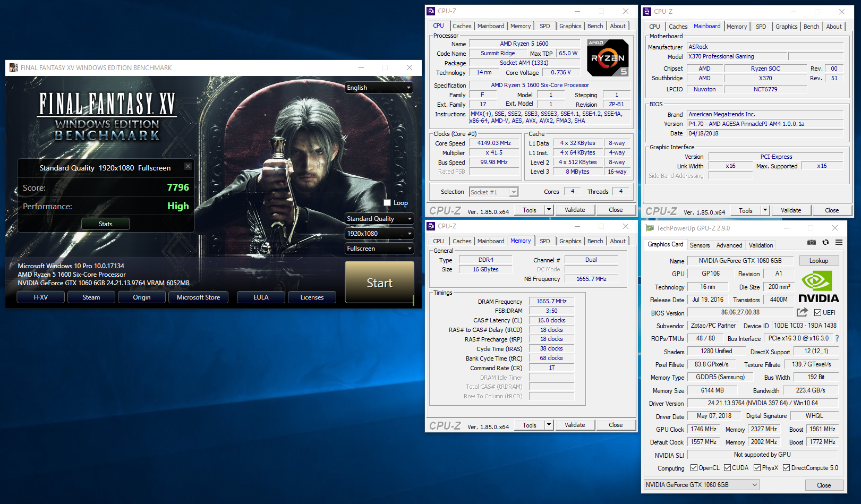
Task: Click Validate in CPU-Z Memory window
Action: [574, 425]
